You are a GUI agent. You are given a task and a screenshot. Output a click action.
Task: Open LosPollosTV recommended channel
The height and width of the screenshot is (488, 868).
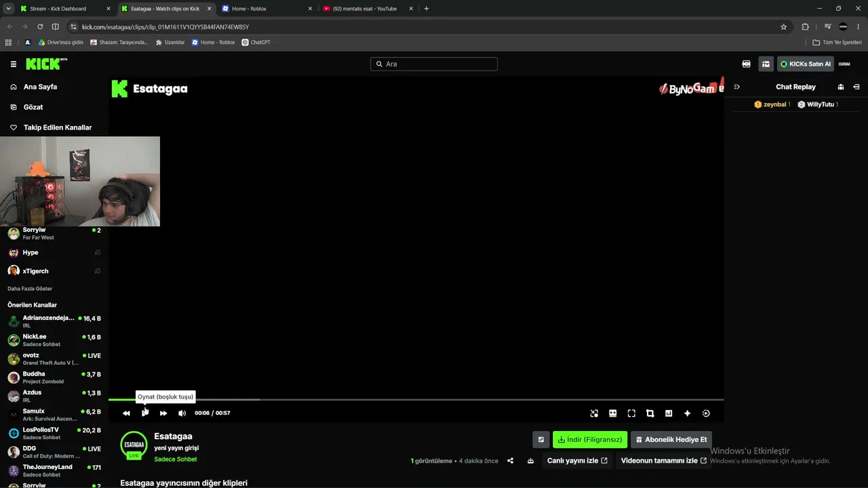[54, 433]
